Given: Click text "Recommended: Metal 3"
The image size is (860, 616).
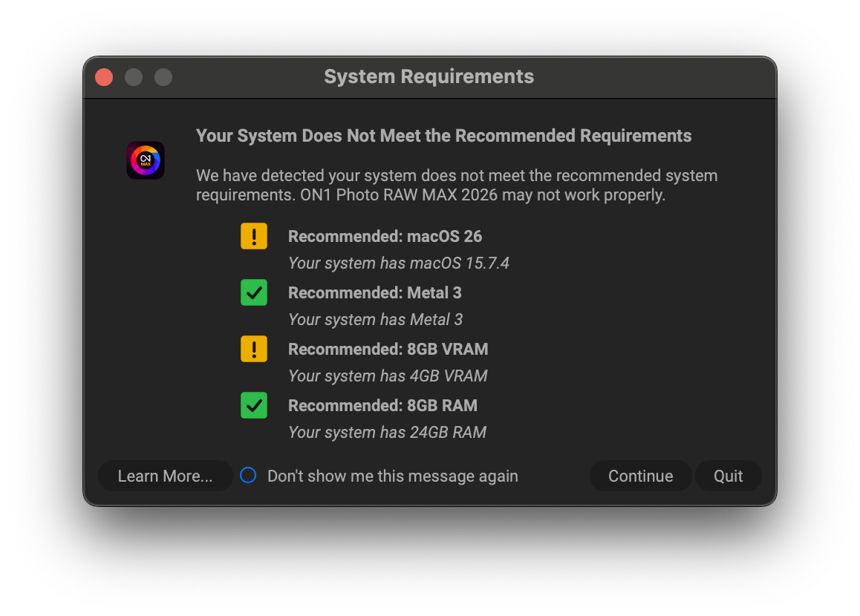Looking at the screenshot, I should (374, 292).
